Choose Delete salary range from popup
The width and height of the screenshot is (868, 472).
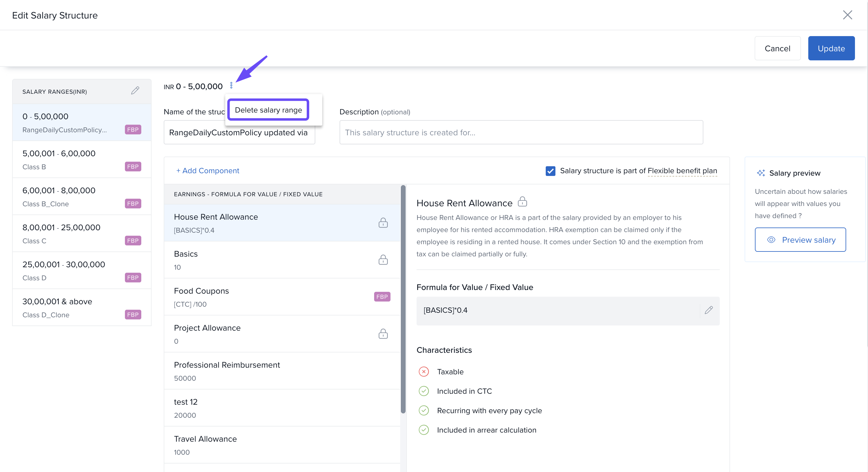click(x=268, y=110)
